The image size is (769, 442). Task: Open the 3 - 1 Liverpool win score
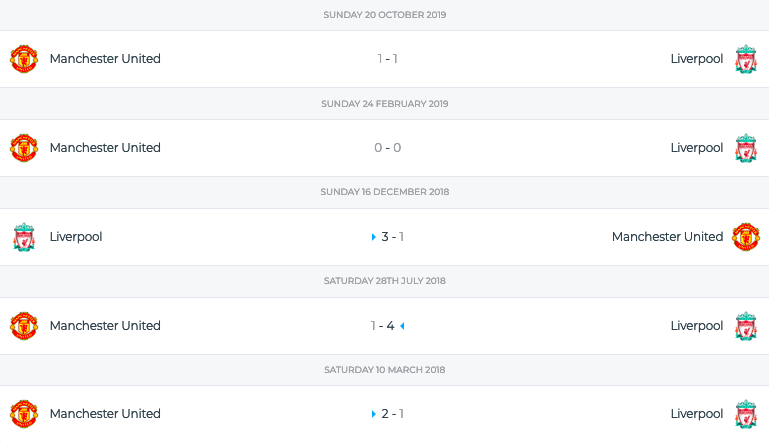(392, 237)
